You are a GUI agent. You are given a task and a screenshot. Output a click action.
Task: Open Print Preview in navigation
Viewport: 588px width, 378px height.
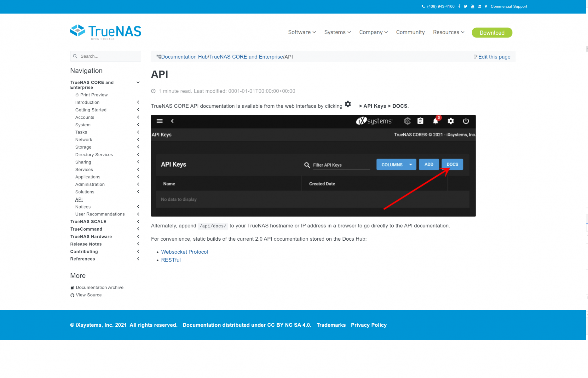[94, 95]
